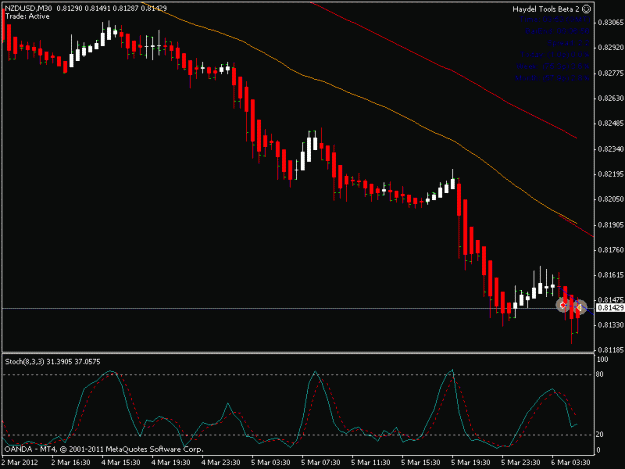Viewport: 625px width, 469px height.
Task: Click the expert advisor smiley face icon
Action: [587, 9]
